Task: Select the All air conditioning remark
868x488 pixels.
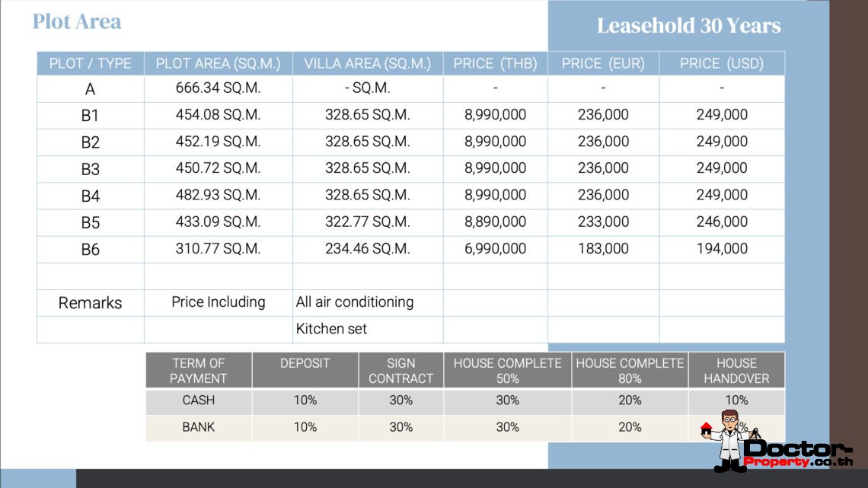Action: pyautogui.click(x=355, y=301)
